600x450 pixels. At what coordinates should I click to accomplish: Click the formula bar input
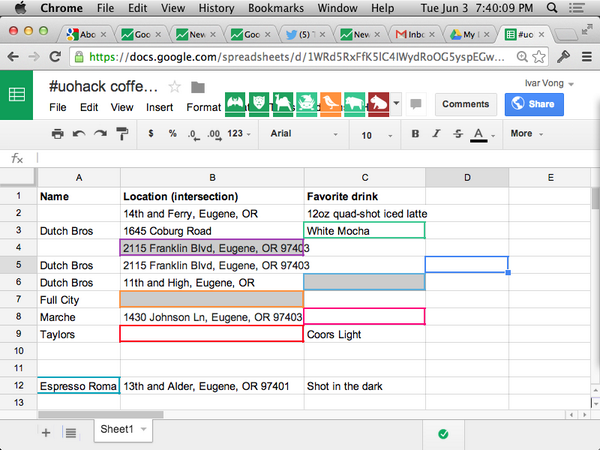tap(318, 158)
